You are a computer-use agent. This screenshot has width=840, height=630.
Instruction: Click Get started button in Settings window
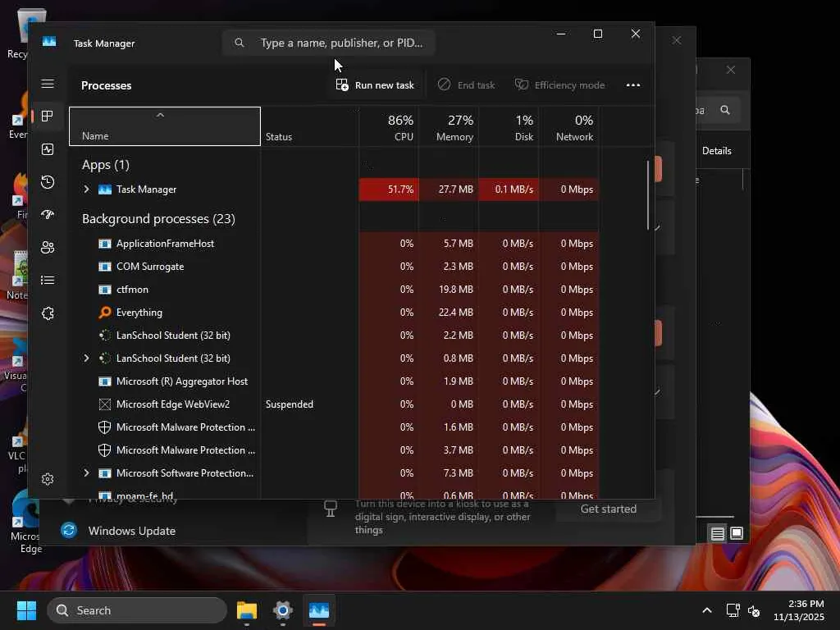pyautogui.click(x=609, y=509)
